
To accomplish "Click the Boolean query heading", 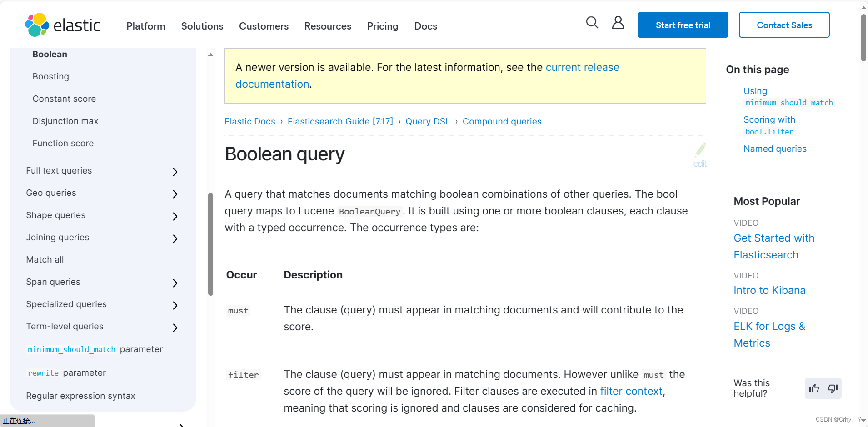I will point(284,154).
